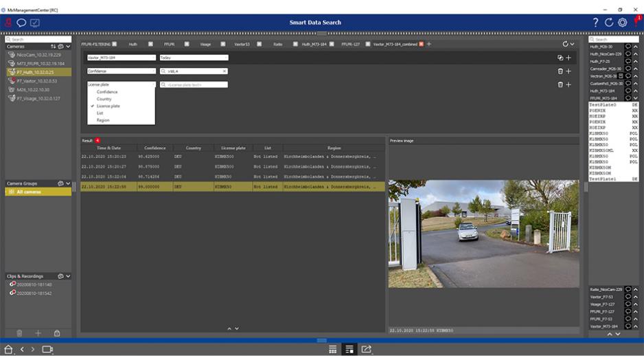Select the All cameras group
Image resolution: width=644 pixels, height=362 pixels.
(38, 192)
